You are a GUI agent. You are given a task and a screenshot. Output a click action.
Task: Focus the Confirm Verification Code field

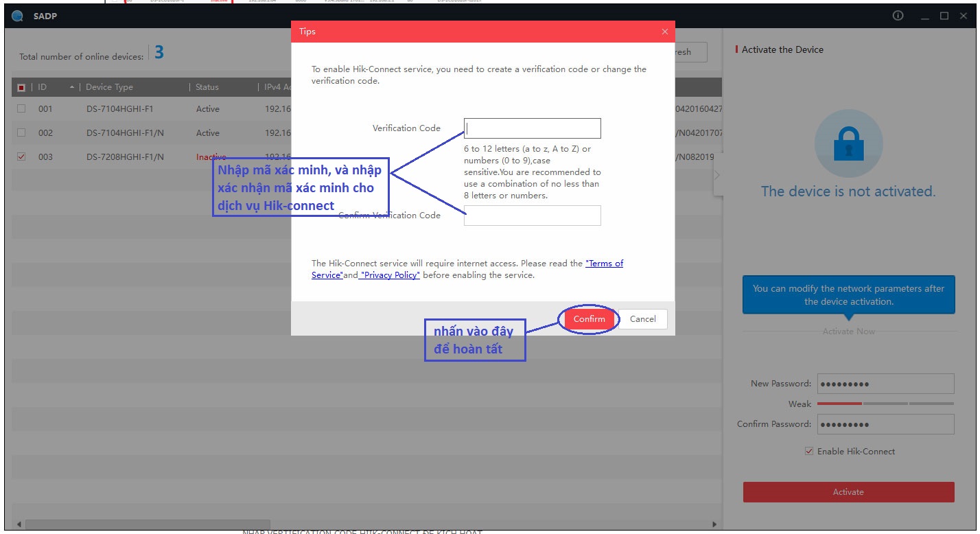tap(533, 216)
